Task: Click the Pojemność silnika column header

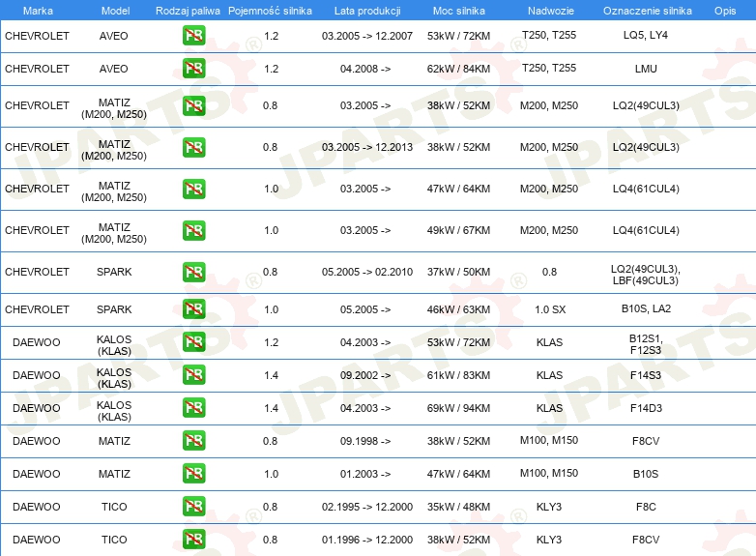Action: pos(270,10)
